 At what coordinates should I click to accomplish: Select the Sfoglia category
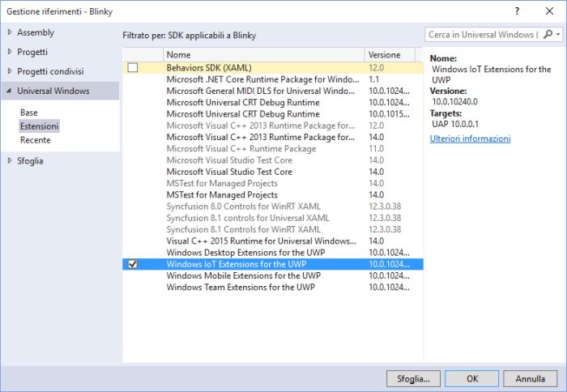point(30,161)
